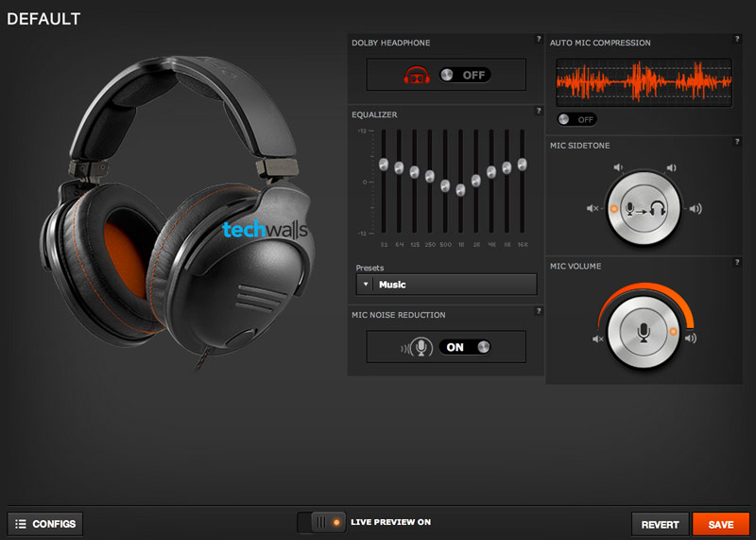Click the EQUALIZER panel heading

click(x=374, y=114)
